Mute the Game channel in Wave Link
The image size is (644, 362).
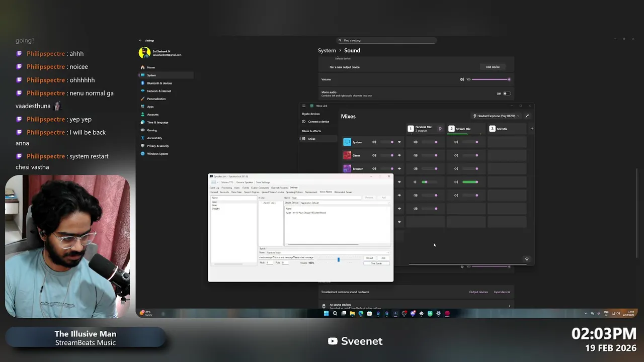pos(374,155)
